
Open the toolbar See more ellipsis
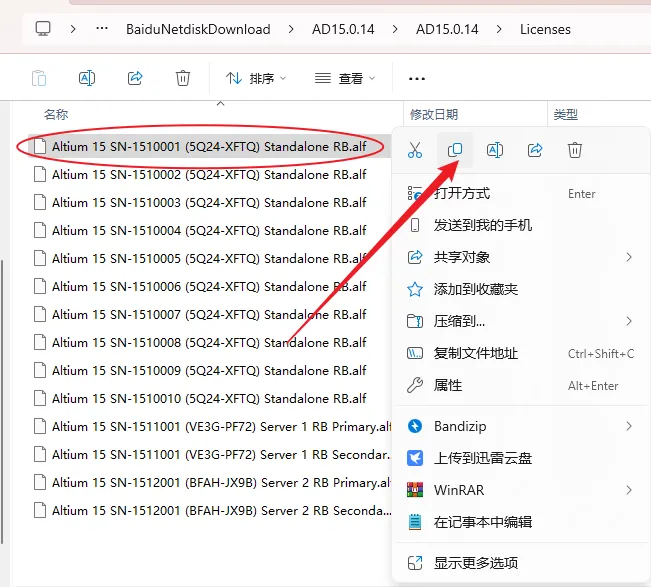pos(416,78)
